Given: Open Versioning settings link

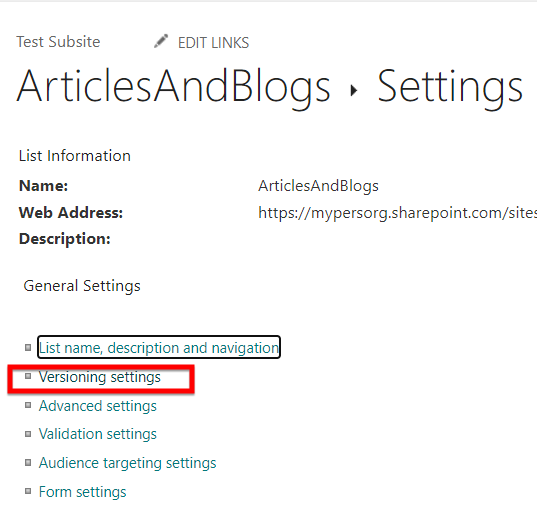Looking at the screenshot, I should tap(99, 377).
